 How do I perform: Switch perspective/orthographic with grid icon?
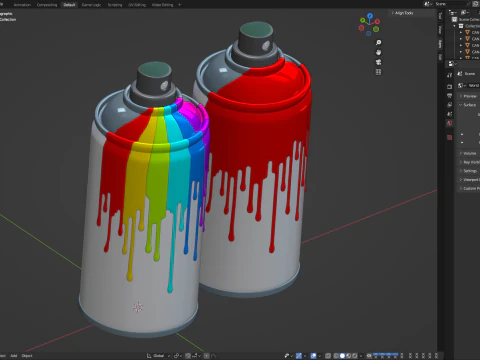coord(378,72)
